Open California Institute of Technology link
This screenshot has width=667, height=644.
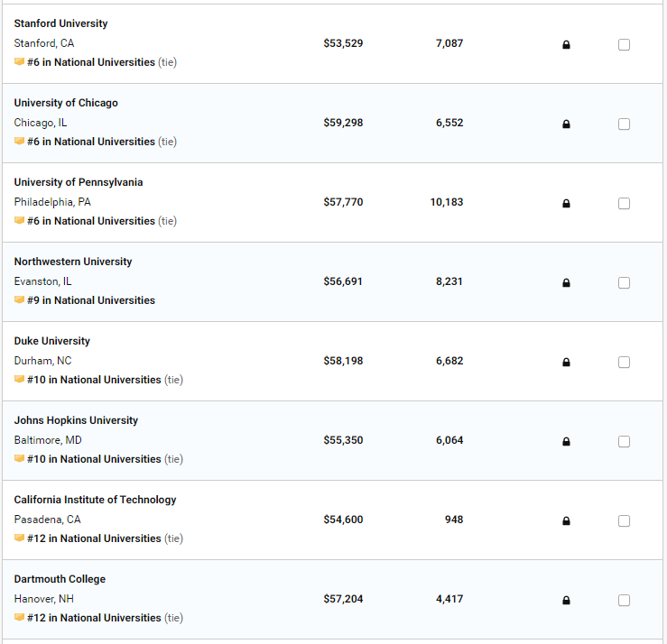(95, 500)
